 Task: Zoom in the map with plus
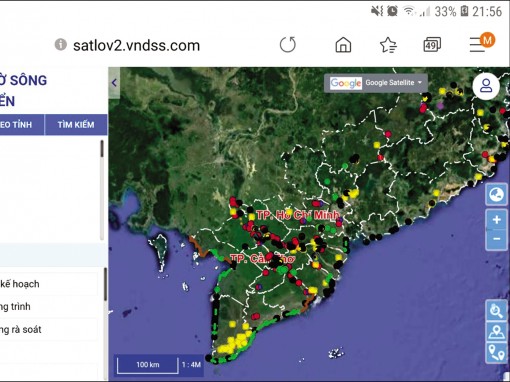tap(496, 219)
